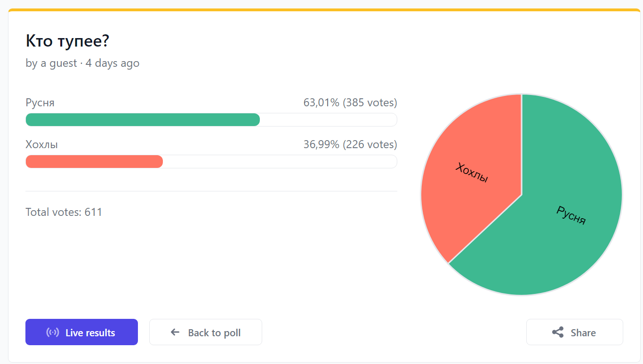Click the first option's name above green bar

click(x=40, y=103)
